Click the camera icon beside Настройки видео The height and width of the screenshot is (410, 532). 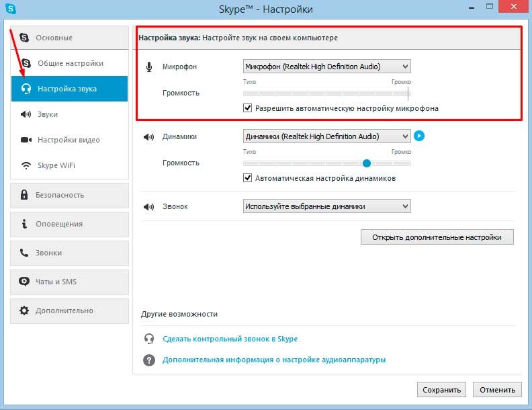pyautogui.click(x=26, y=140)
